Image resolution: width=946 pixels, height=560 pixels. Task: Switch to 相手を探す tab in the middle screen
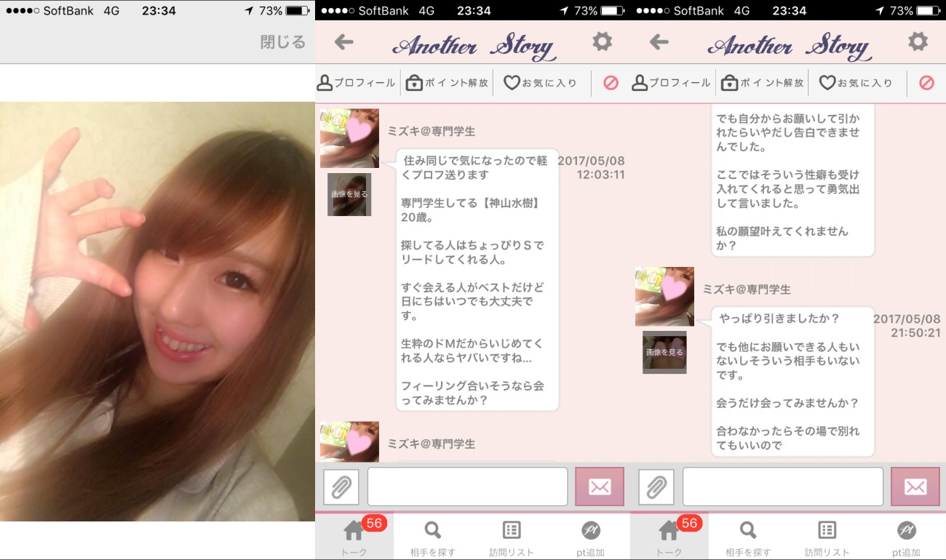click(433, 537)
